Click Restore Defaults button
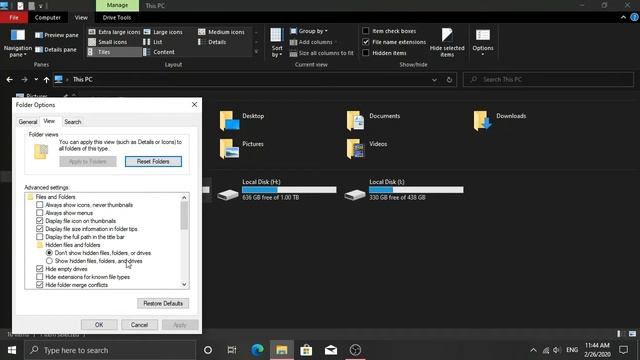 pos(163,303)
